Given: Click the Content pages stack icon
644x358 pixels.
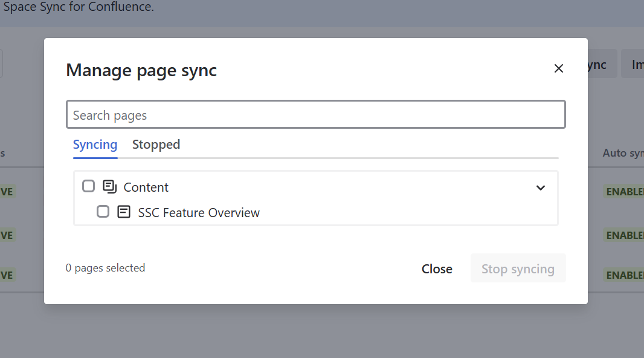Looking at the screenshot, I should (110, 187).
